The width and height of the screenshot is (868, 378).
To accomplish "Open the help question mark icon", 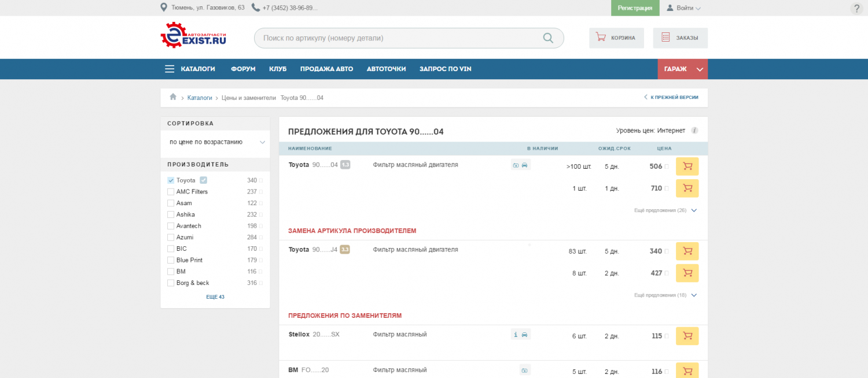I will tap(857, 9).
